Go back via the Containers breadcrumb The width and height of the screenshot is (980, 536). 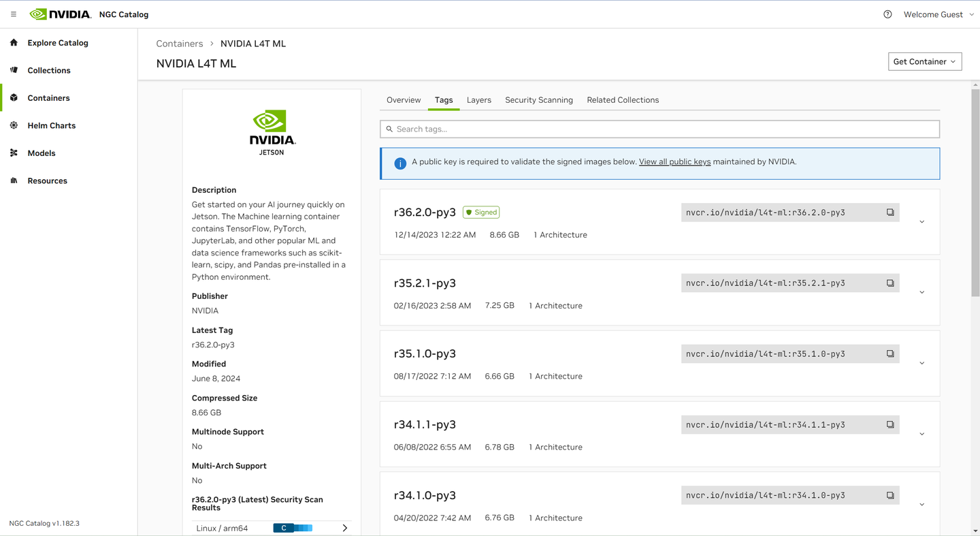179,43
